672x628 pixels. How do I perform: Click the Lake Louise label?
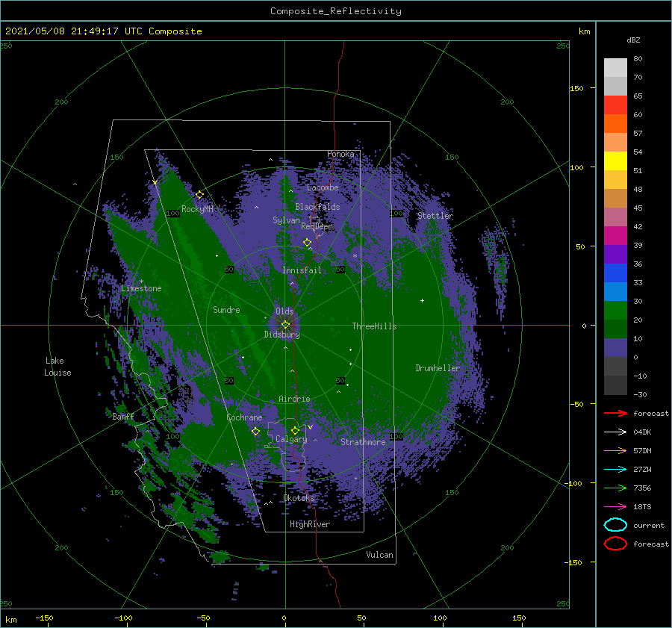point(57,367)
